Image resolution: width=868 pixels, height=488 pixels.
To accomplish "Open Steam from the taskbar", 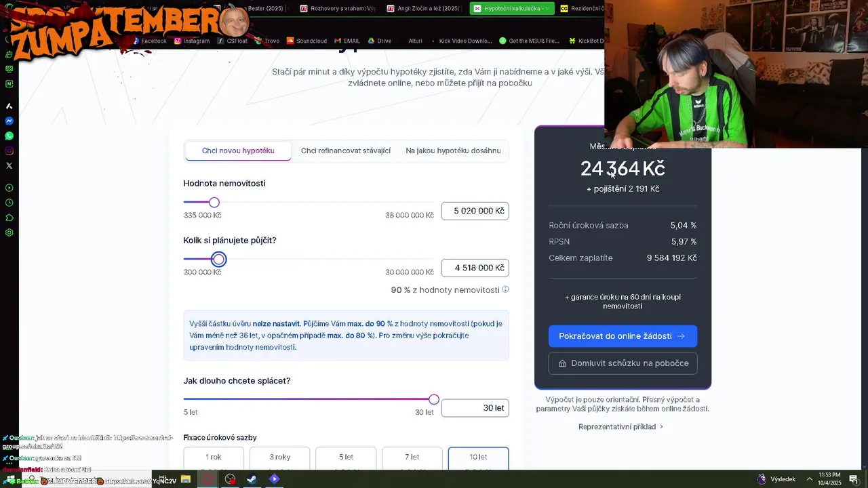I will click(252, 479).
